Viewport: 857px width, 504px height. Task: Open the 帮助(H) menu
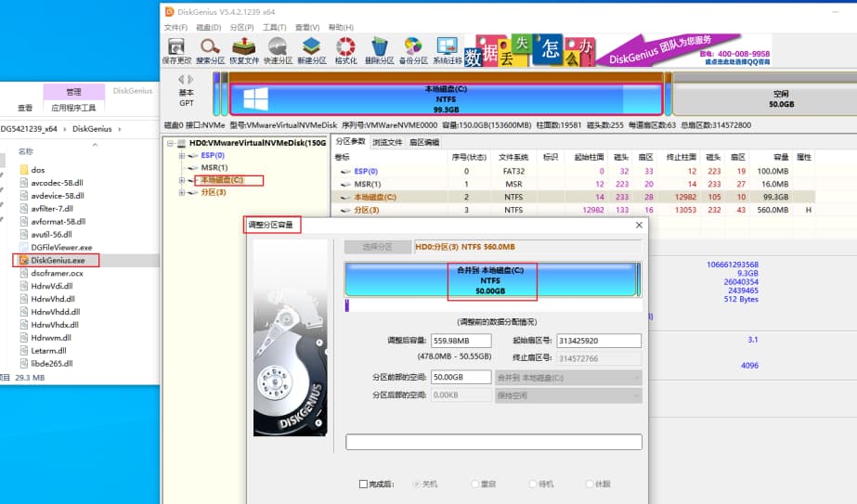pos(341,27)
